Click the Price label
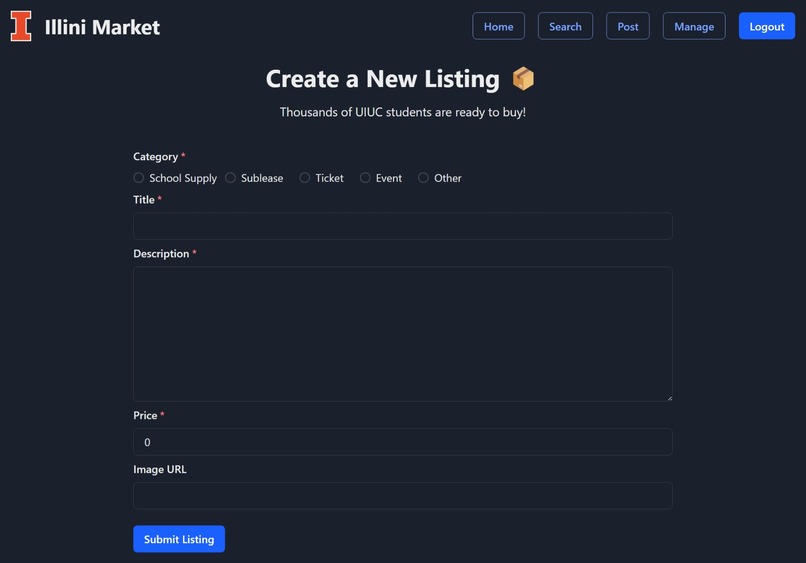Image resolution: width=806 pixels, height=563 pixels. tap(145, 415)
